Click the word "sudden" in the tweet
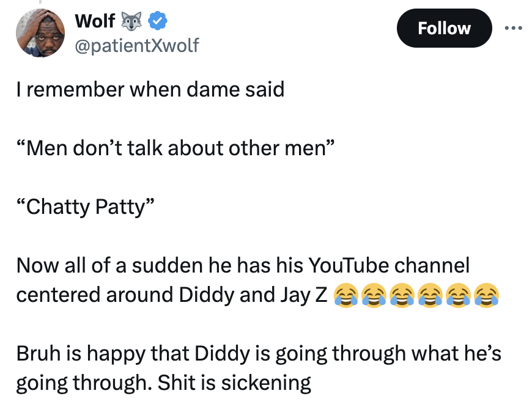532x418 pixels. [168, 265]
